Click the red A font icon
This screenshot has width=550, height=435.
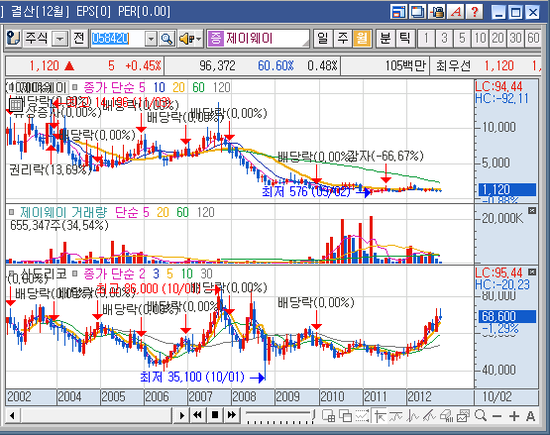[x=456, y=12]
